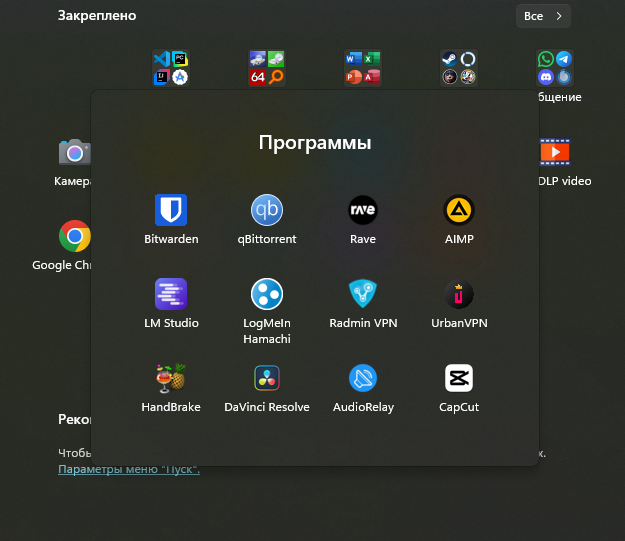Open folder with WhatsApp and Telegram
This screenshot has width=625, height=541.
tap(555, 68)
